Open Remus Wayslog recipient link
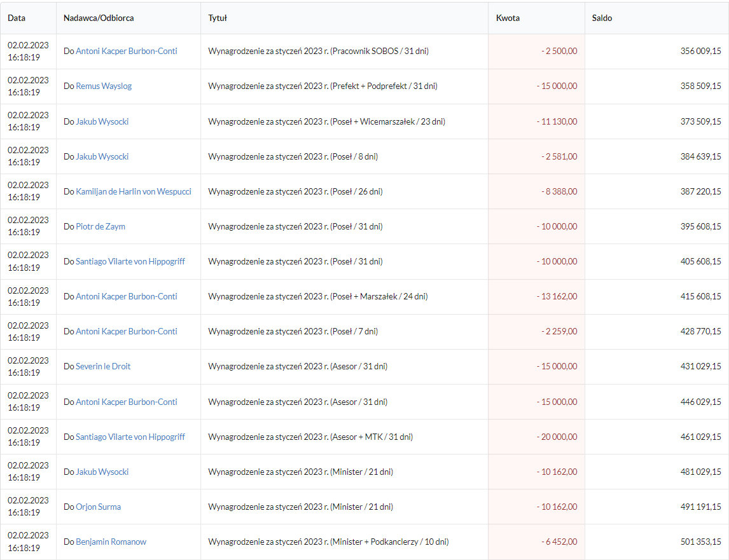The width and height of the screenshot is (729, 560). tap(104, 86)
